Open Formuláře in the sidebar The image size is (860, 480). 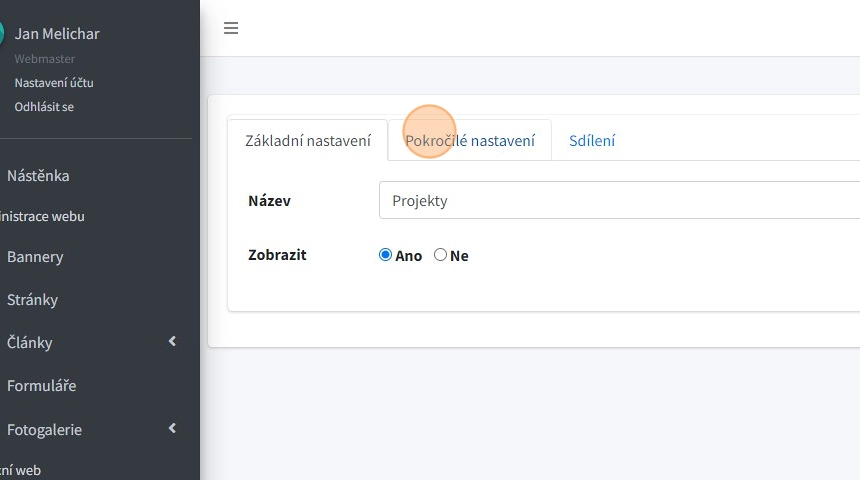pos(41,386)
